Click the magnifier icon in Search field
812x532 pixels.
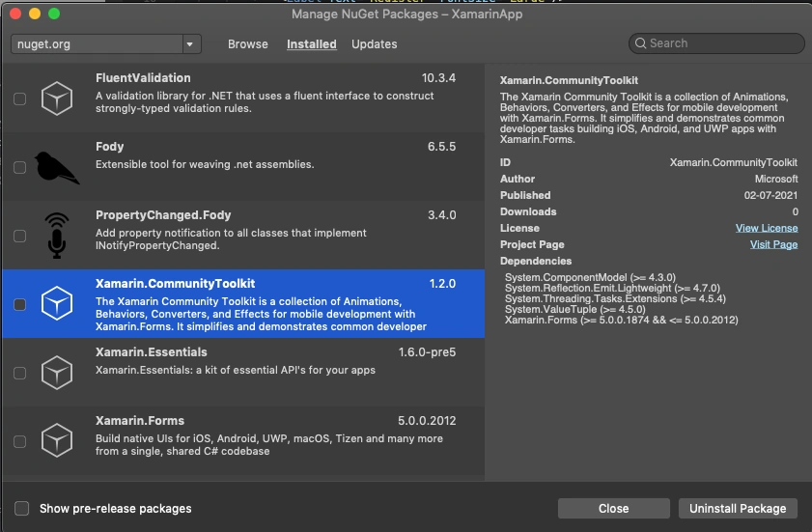(640, 43)
